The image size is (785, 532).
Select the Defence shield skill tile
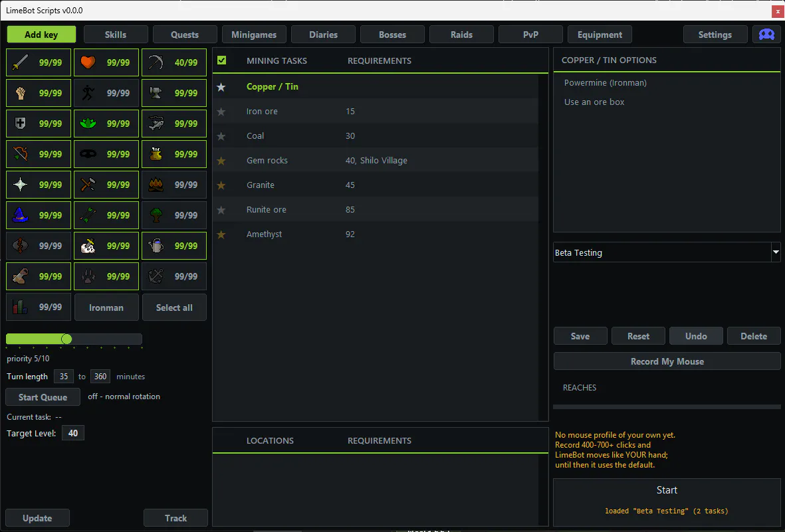point(39,124)
